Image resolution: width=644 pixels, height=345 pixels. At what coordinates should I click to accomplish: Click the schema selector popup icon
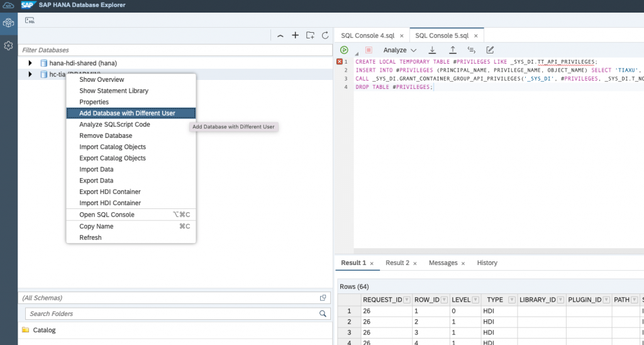coord(323,298)
